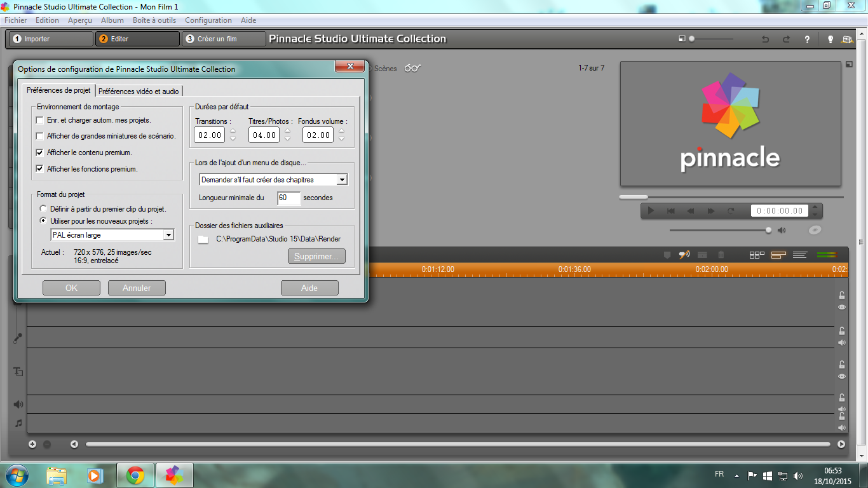Click the loop playback button

click(x=731, y=211)
